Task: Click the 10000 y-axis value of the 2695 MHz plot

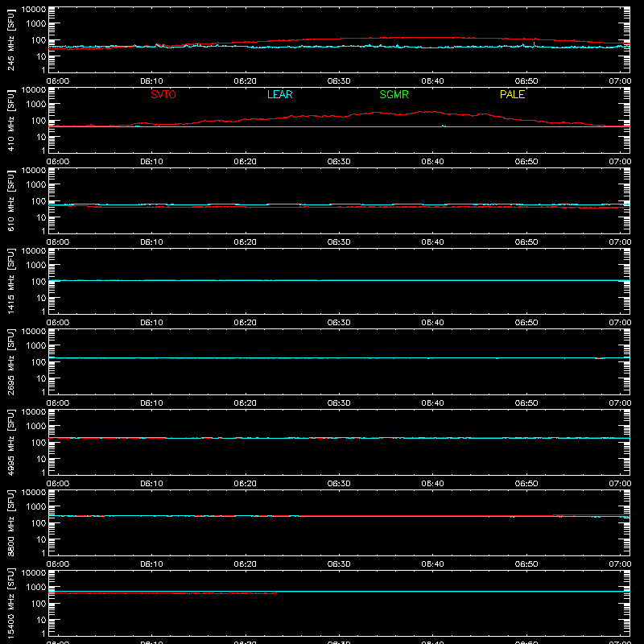Action: [34, 332]
